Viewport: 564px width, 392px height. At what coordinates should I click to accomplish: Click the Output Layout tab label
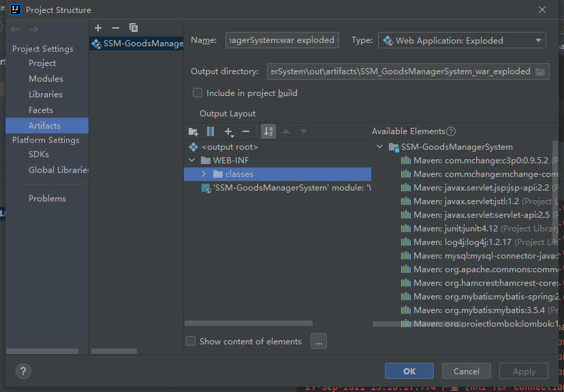(x=228, y=114)
